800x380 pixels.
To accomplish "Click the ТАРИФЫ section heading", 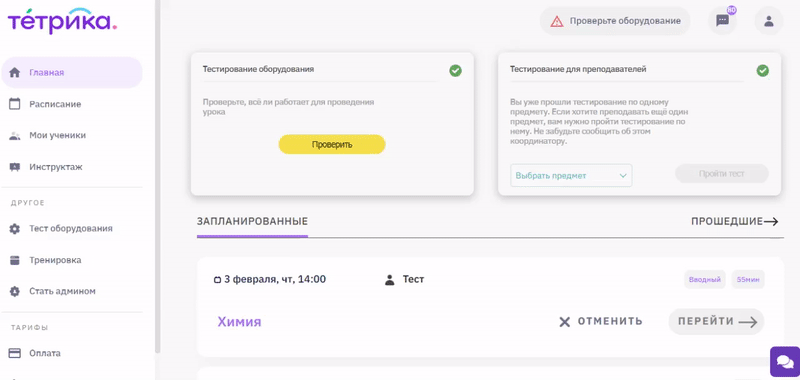I will point(30,327).
